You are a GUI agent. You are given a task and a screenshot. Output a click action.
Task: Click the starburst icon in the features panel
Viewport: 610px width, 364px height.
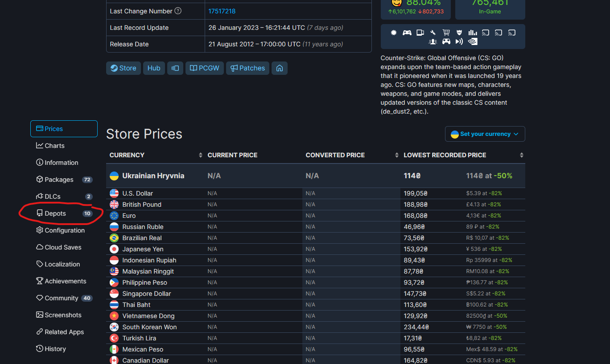[394, 33]
